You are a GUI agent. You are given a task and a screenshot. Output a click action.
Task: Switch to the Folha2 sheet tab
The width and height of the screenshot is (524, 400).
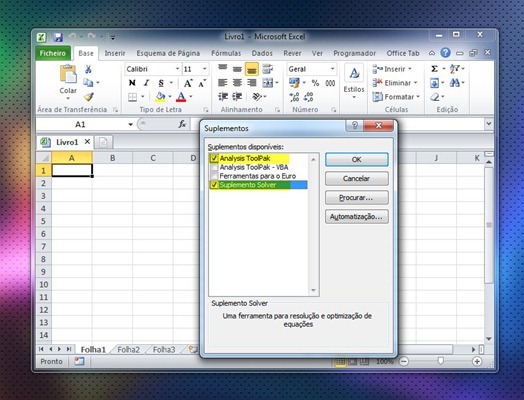[129, 350]
